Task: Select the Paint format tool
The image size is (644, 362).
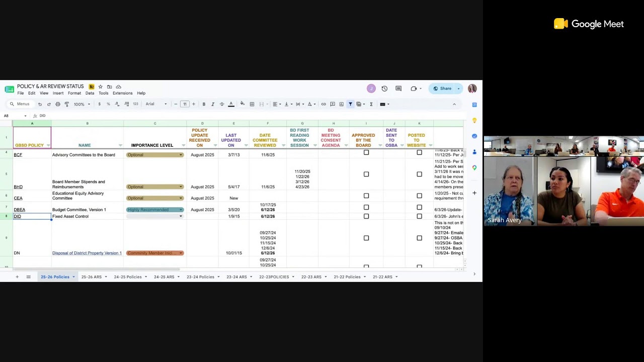Action: pos(66,104)
